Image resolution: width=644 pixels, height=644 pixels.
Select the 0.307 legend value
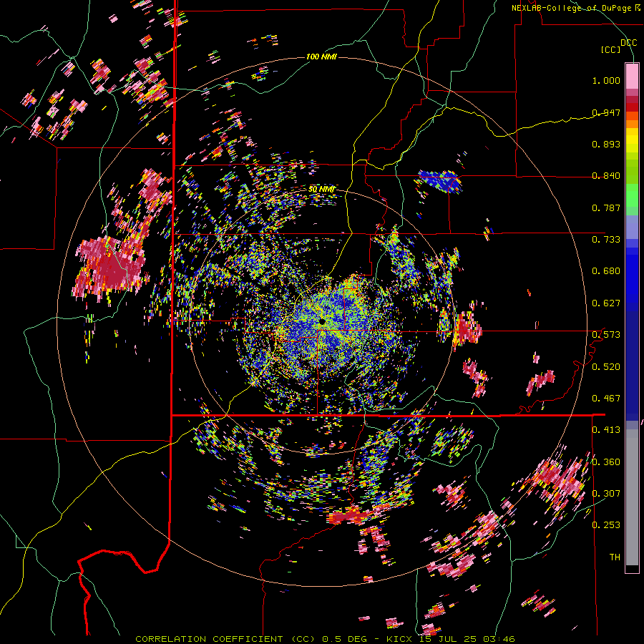tap(606, 494)
